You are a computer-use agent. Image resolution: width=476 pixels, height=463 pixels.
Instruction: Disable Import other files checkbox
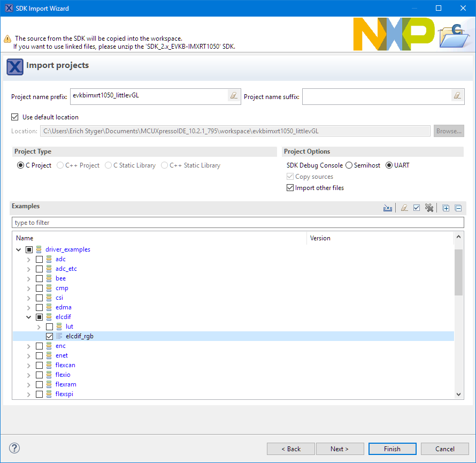290,188
